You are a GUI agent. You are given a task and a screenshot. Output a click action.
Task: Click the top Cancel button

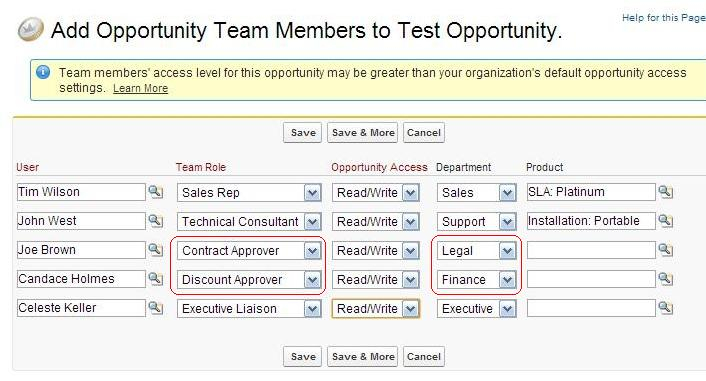424,133
